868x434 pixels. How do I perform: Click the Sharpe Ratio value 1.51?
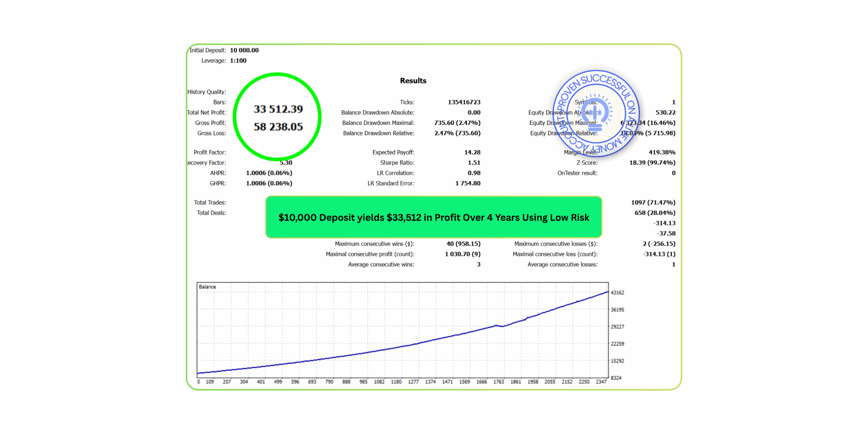click(474, 163)
